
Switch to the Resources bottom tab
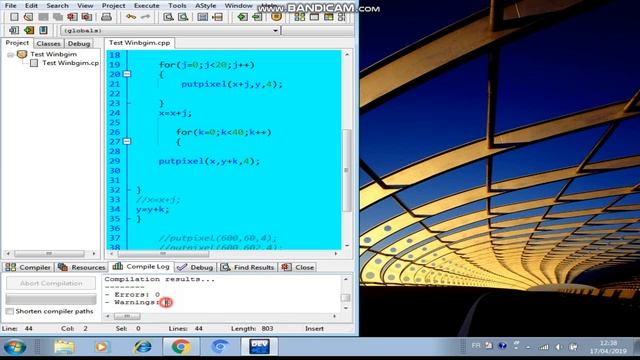pos(81,267)
